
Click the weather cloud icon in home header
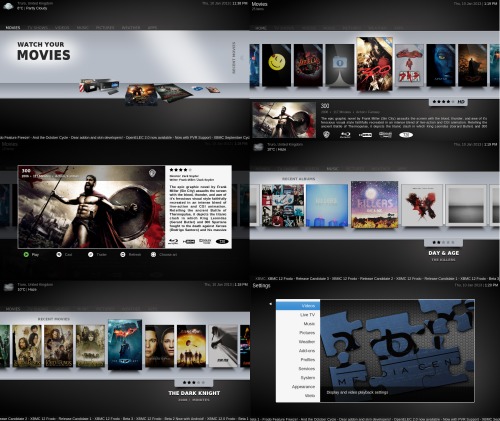click(8, 6)
